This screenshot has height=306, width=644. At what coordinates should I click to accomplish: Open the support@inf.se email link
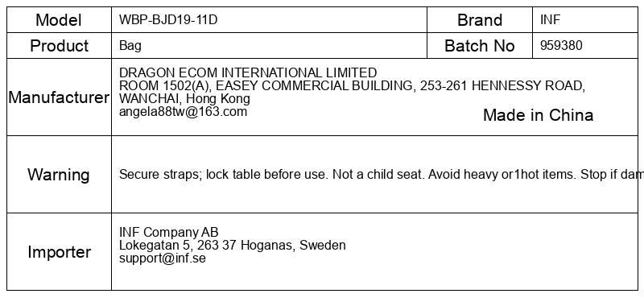pos(163,258)
